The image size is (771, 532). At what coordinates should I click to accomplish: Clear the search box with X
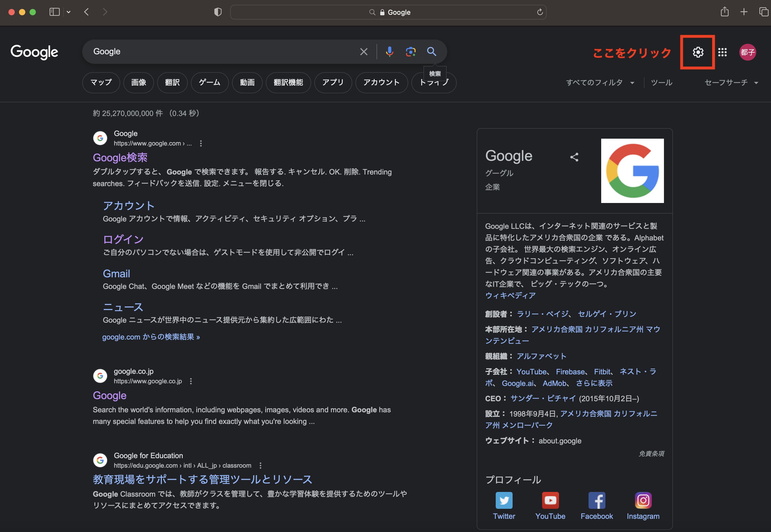(364, 52)
